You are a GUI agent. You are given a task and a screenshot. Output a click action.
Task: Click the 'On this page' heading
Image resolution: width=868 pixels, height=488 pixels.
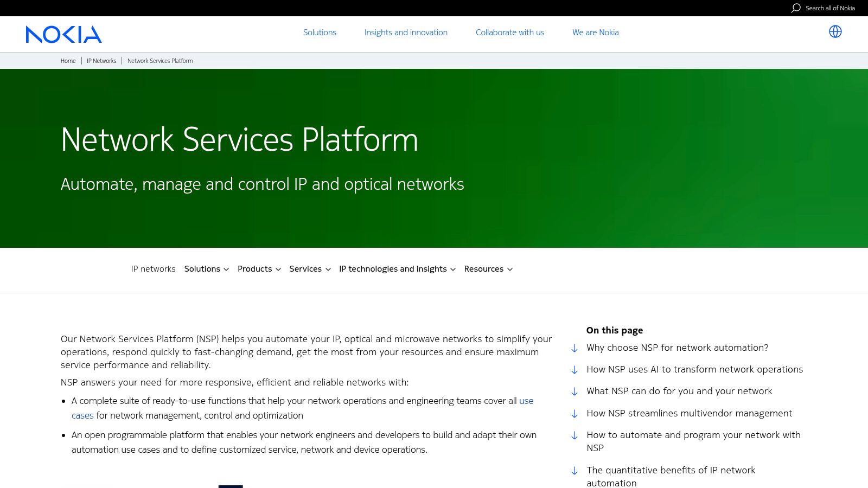click(615, 330)
